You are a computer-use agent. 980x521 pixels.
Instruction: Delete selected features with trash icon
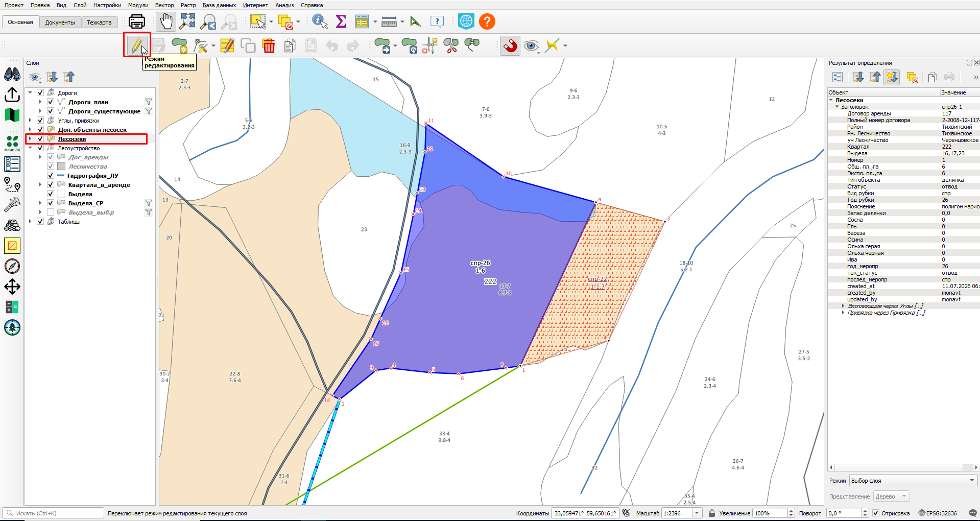[x=269, y=45]
